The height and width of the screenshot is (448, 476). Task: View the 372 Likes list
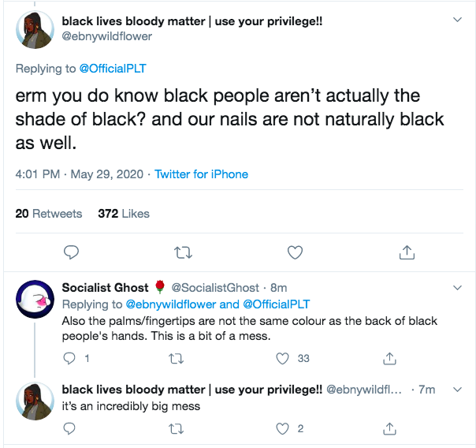pyautogui.click(x=124, y=214)
